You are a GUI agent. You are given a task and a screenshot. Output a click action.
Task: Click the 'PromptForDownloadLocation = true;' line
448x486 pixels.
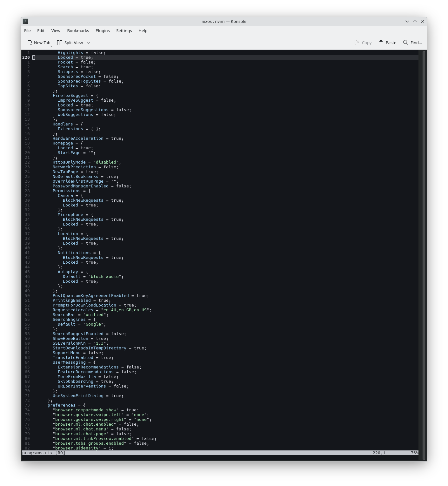pos(94,305)
